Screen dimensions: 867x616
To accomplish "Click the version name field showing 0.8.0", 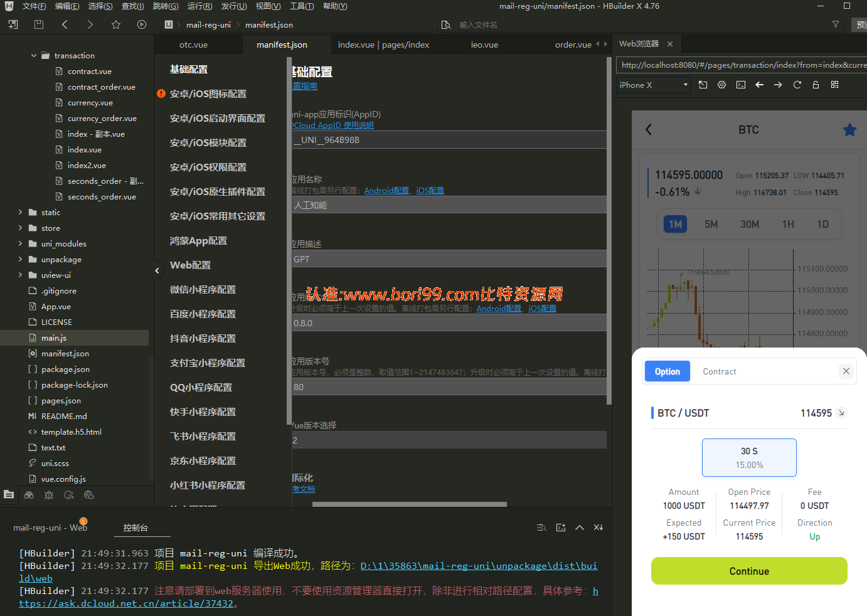I will 449,323.
